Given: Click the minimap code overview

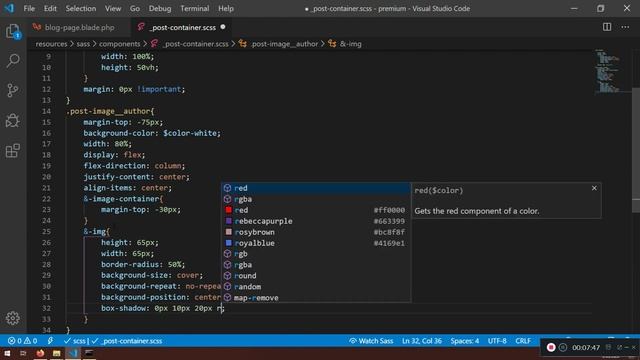Looking at the screenshot, I should (608, 71).
